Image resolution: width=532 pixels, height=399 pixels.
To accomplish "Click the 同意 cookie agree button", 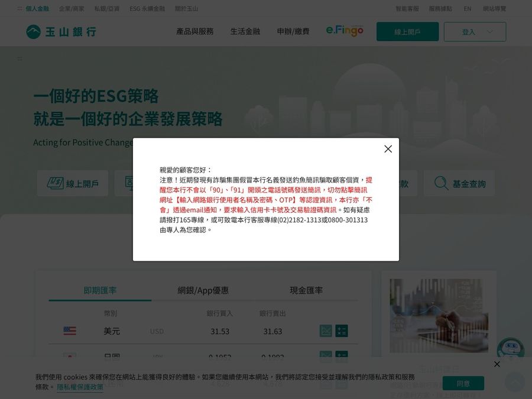I will pos(463,384).
